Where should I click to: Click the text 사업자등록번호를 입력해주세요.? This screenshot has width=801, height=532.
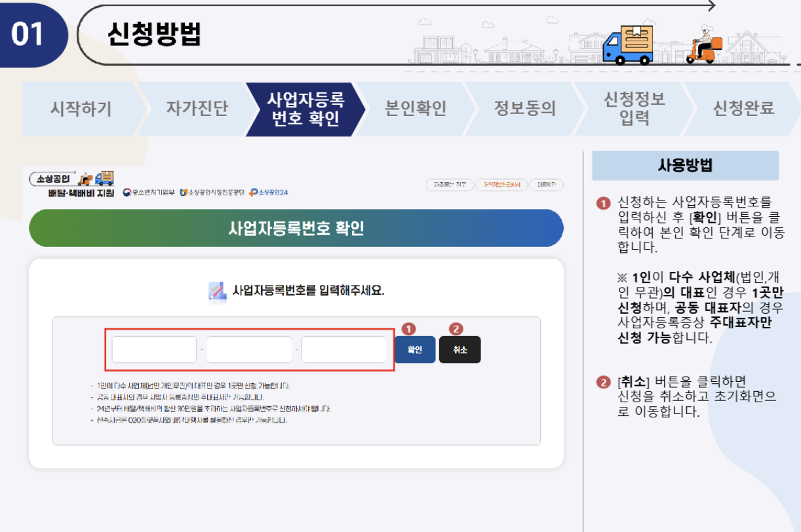click(308, 290)
